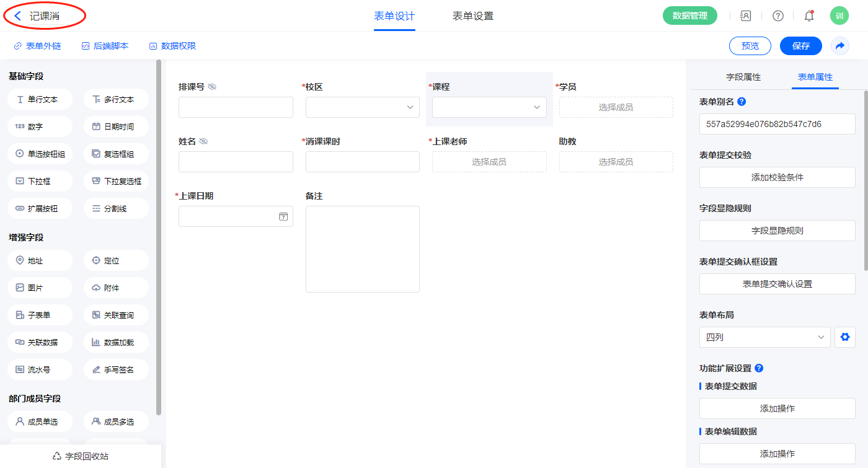Toggle the hidden eye icon beside 排课号
Screen dimensions: 868x468
pyautogui.click(x=212, y=87)
